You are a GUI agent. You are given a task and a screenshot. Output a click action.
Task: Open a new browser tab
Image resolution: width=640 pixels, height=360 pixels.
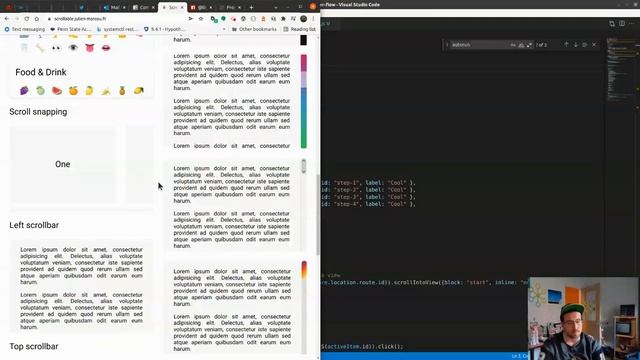251,7
